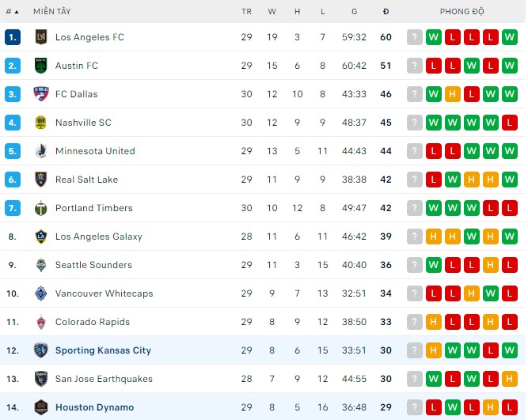This screenshot has height=420, width=528.
Task: Click the Los Angeles FC team crest
Action: 41,37
